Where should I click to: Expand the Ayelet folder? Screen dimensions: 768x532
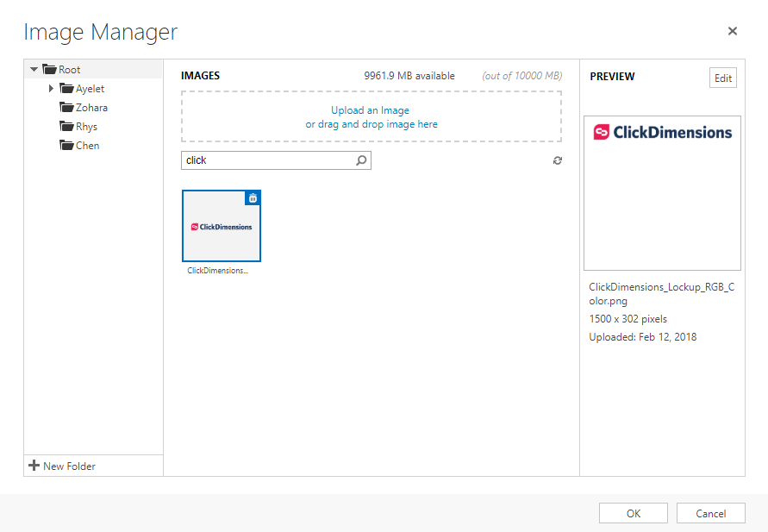coord(51,89)
